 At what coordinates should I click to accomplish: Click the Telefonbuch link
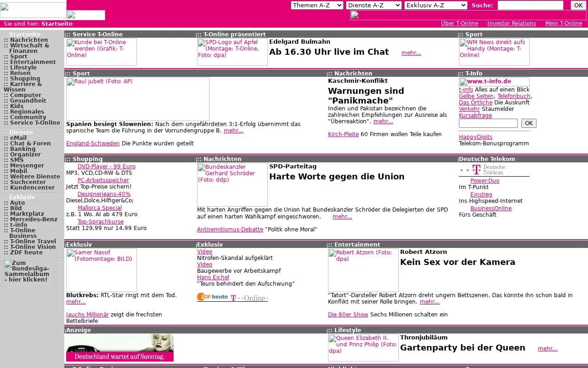click(514, 96)
